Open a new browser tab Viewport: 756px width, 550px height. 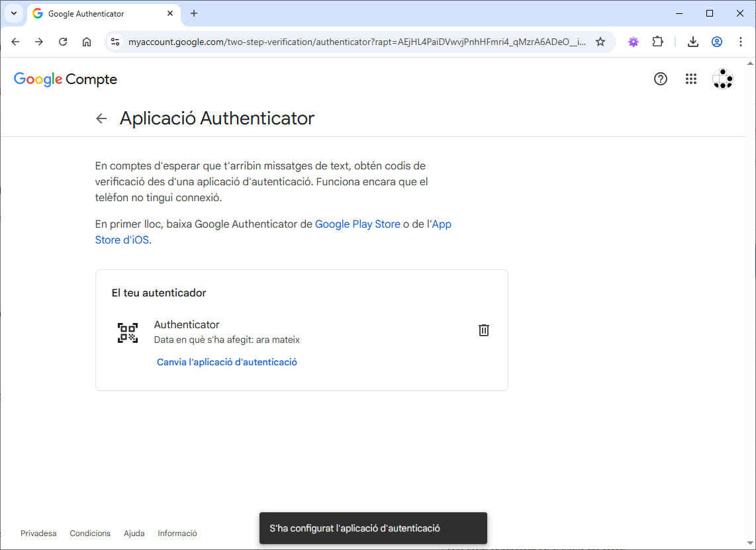192,13
